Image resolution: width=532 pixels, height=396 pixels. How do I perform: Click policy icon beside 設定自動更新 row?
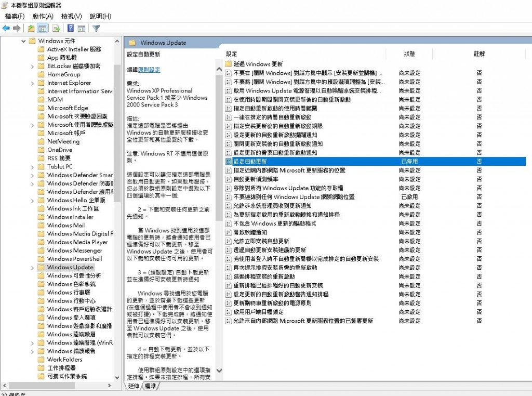(x=229, y=162)
